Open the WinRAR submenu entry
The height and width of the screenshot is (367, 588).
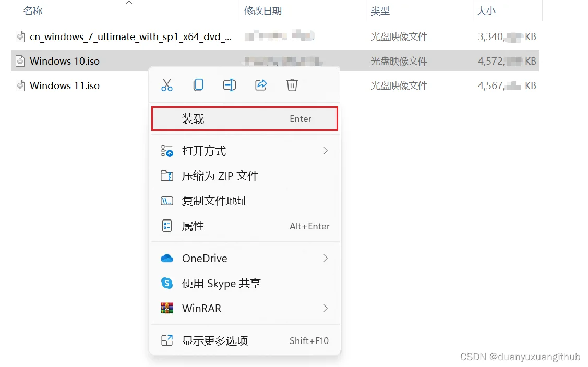click(x=245, y=308)
